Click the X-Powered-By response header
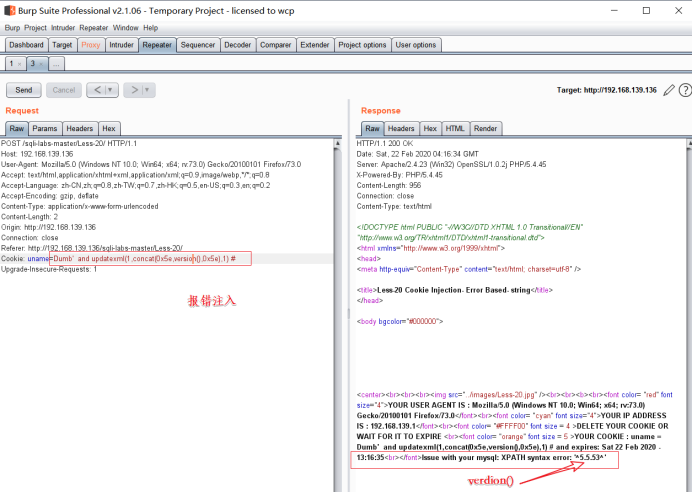 point(399,175)
